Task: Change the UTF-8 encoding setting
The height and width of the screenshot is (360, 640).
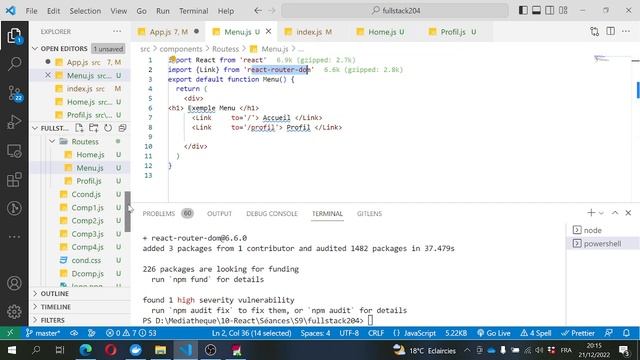Action: (349, 333)
